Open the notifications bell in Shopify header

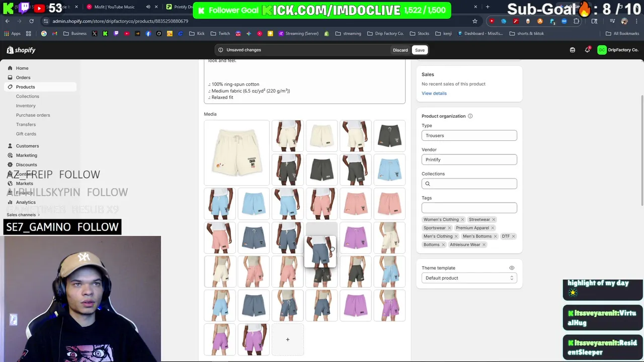tap(587, 50)
